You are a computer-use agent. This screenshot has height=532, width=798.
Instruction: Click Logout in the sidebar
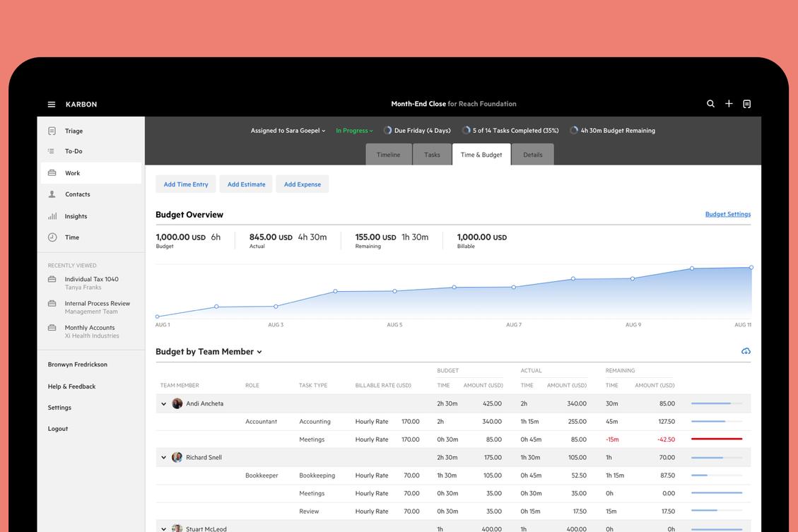pos(57,429)
